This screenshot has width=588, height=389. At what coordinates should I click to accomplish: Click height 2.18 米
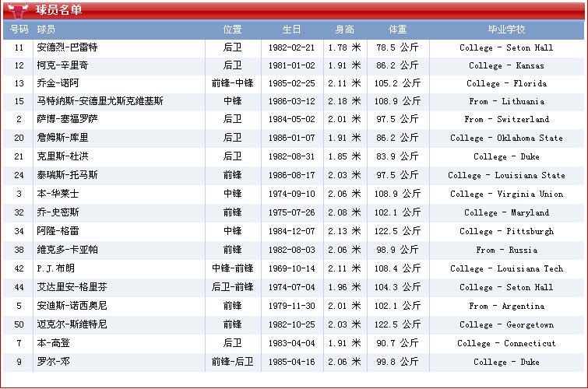(345, 101)
